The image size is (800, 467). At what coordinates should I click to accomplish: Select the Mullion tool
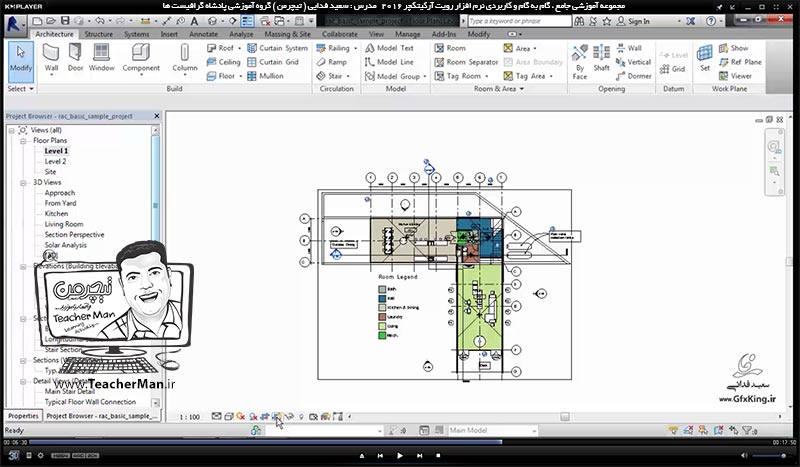(265, 76)
